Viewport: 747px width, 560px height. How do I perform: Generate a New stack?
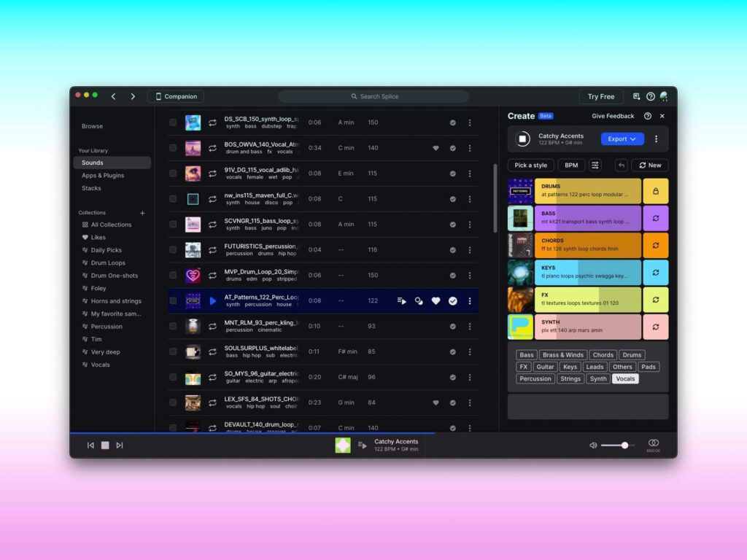coord(650,166)
